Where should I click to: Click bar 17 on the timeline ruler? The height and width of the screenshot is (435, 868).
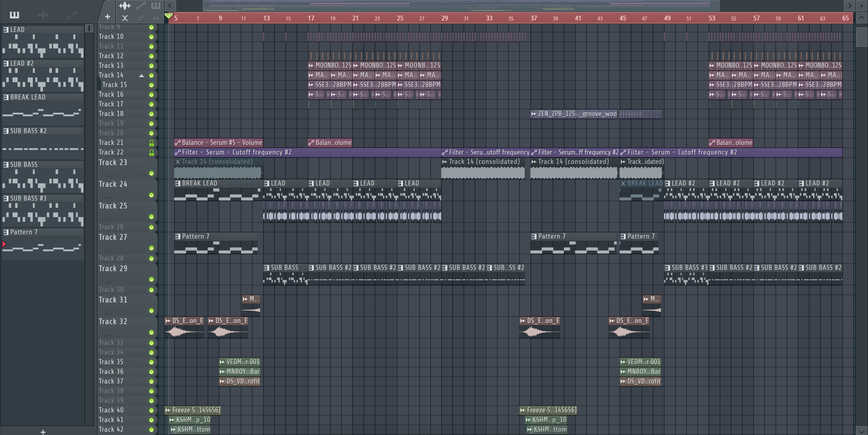click(311, 18)
